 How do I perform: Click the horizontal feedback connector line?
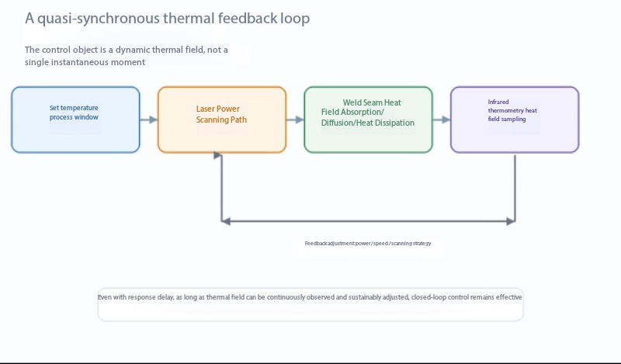(x=368, y=221)
